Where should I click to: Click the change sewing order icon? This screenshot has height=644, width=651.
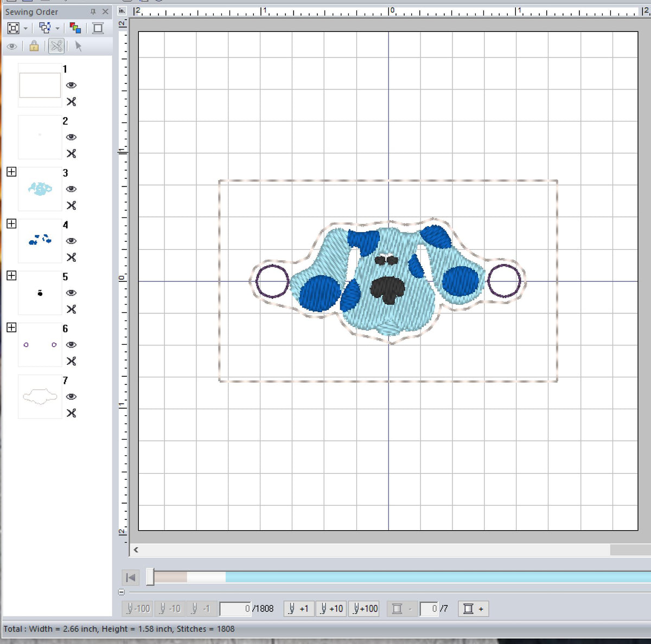(x=45, y=28)
